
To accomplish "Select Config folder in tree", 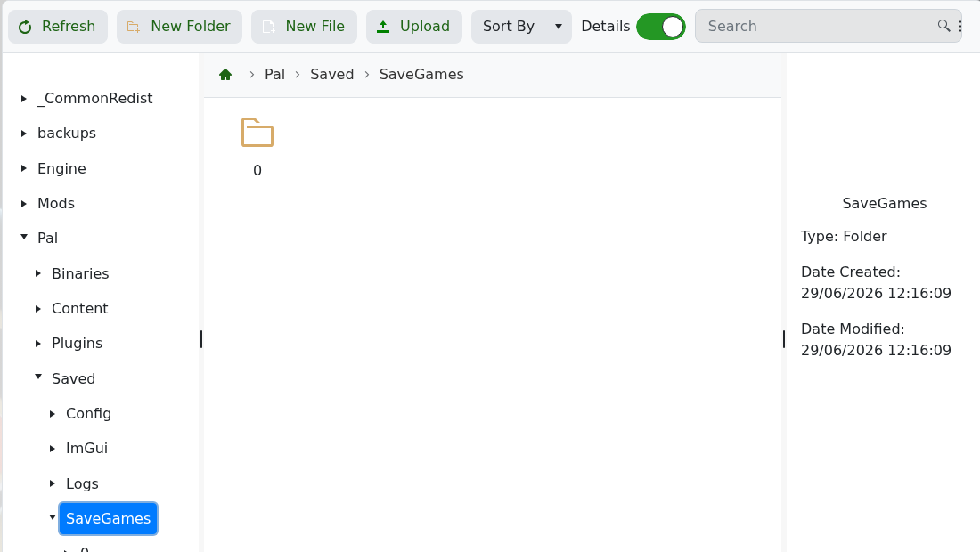I will click(88, 413).
